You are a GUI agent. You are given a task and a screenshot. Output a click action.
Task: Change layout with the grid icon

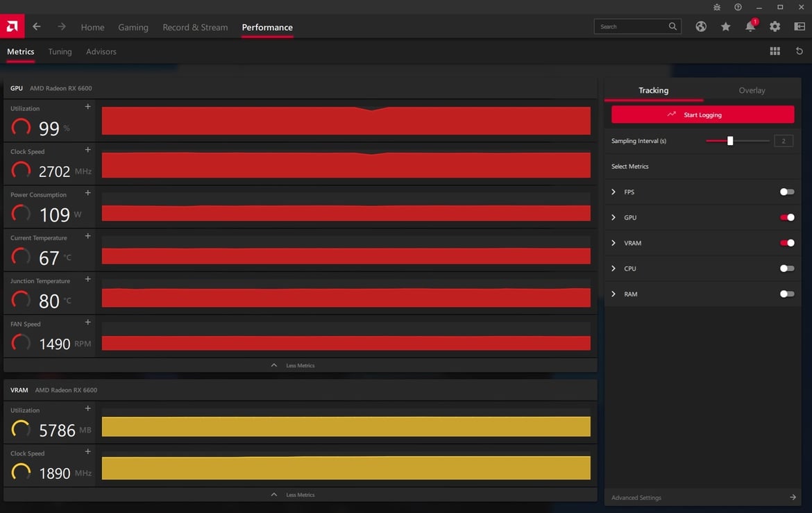(775, 51)
